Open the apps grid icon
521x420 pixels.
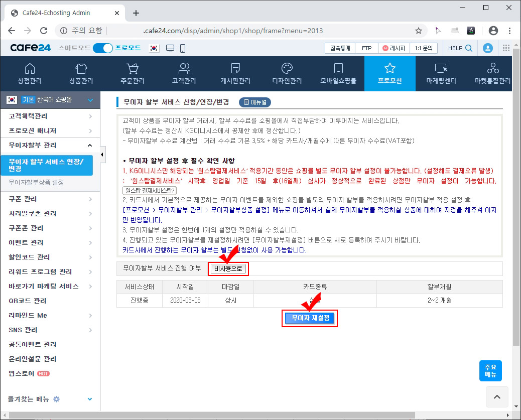click(506, 48)
